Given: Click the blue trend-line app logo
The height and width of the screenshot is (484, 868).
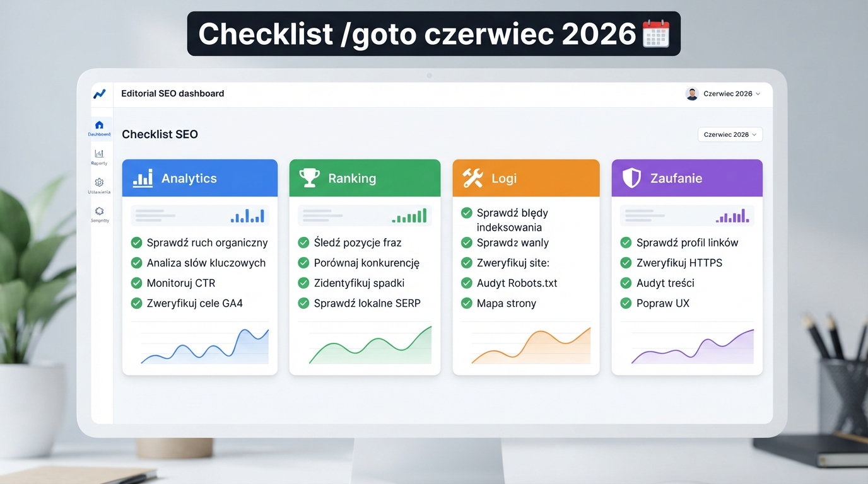Looking at the screenshot, I should tap(100, 94).
